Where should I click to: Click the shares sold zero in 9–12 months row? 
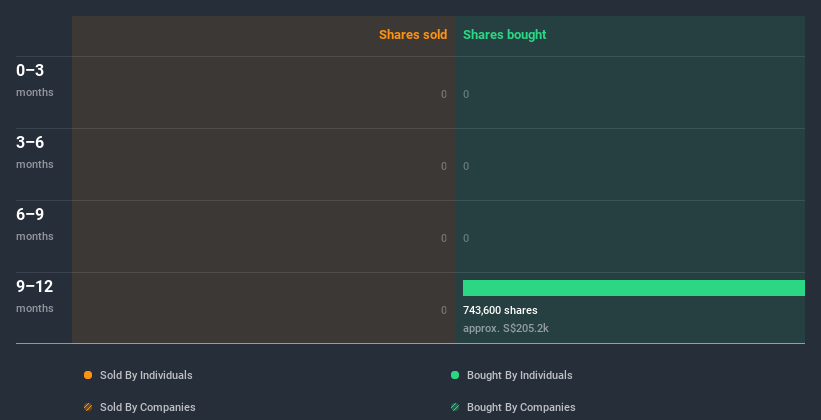[444, 310]
